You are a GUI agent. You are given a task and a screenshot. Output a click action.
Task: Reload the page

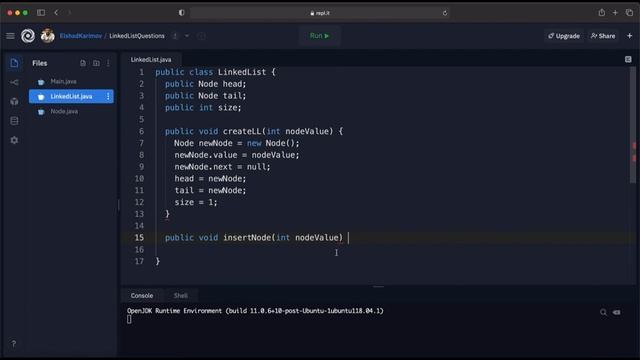point(444,13)
